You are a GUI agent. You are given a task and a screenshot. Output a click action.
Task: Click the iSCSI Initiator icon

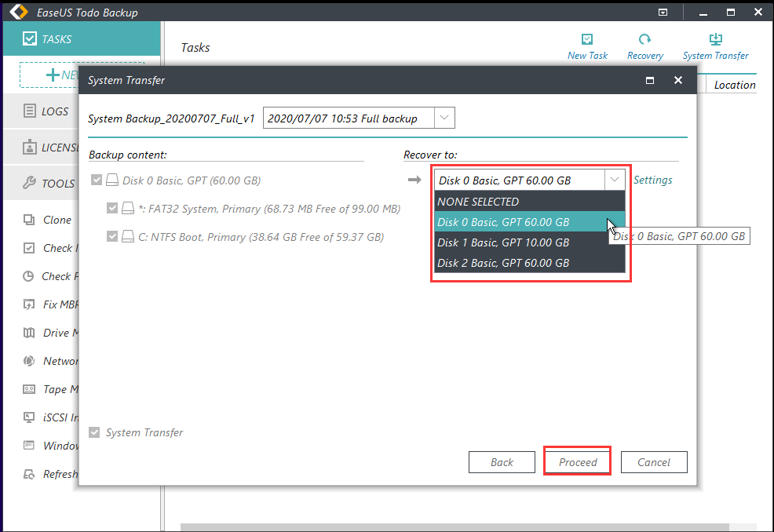click(x=29, y=417)
